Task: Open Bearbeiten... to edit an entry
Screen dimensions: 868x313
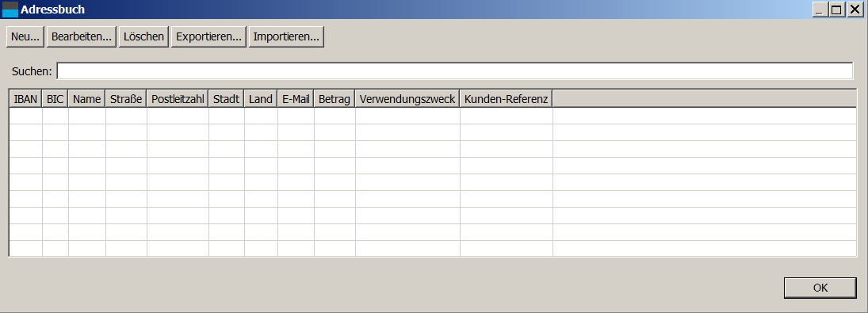Action: (82, 37)
